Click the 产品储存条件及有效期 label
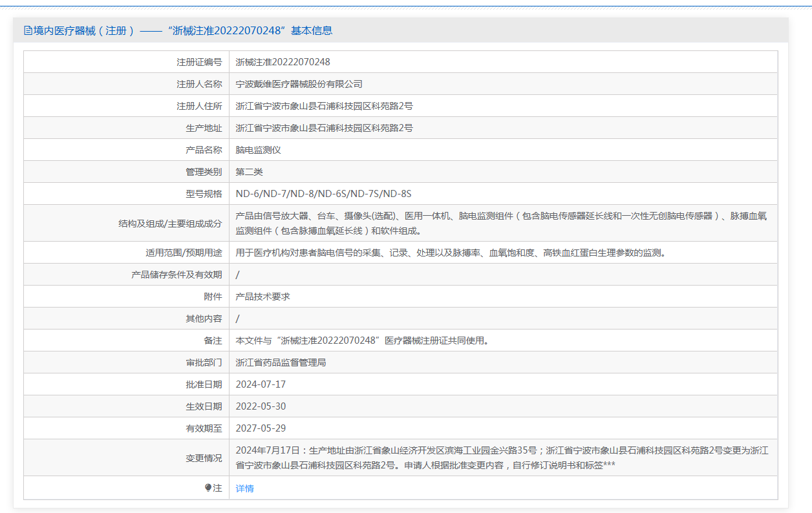The height and width of the screenshot is (513, 812). tap(176, 275)
